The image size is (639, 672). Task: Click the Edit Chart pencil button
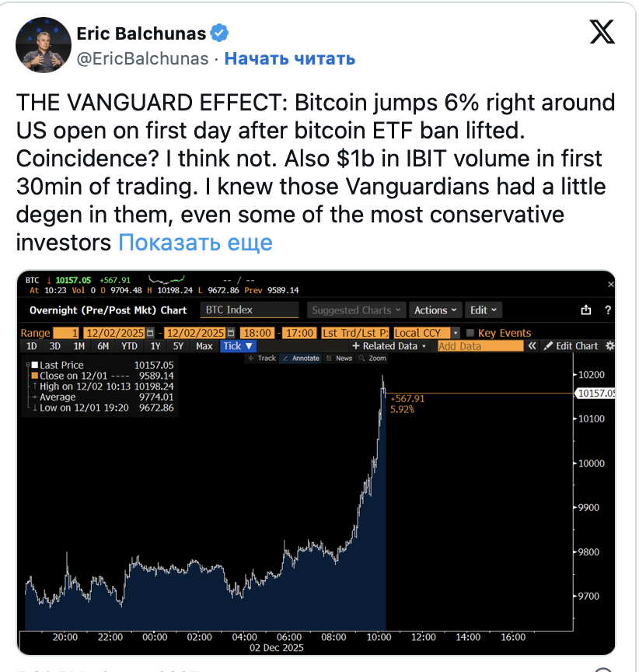click(571, 346)
